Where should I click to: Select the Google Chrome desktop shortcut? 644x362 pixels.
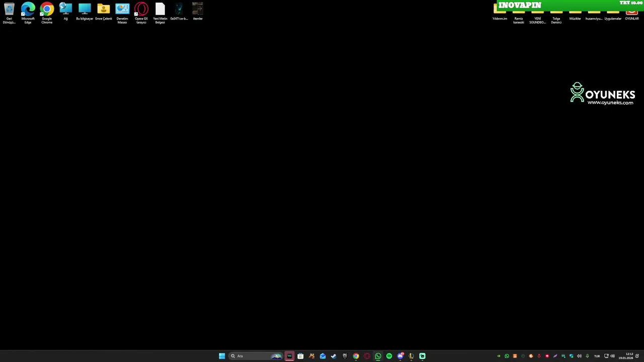point(47,14)
